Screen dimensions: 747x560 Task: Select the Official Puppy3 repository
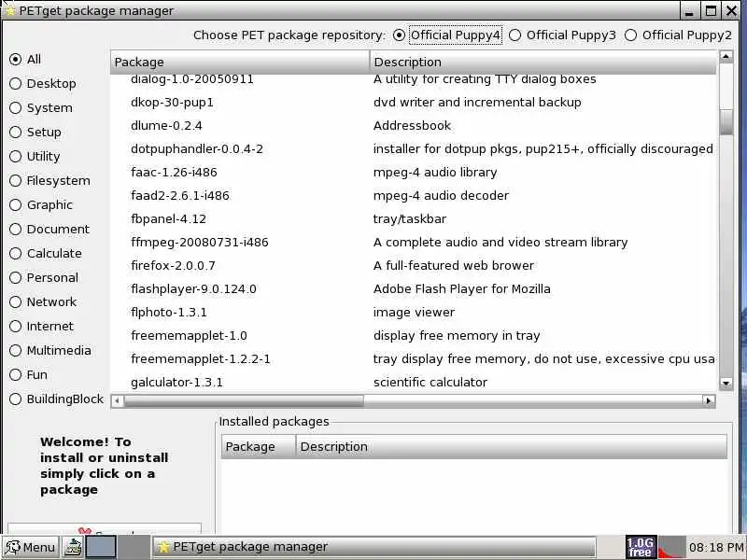[562, 35]
